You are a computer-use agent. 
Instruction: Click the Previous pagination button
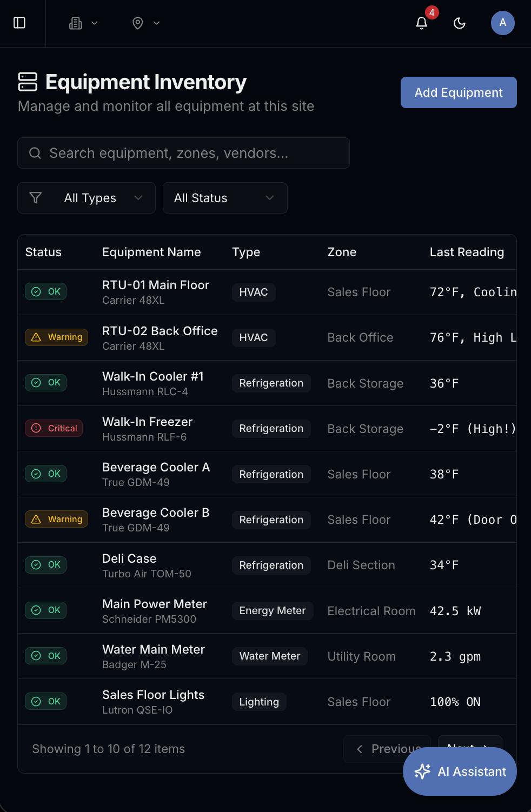coord(388,749)
